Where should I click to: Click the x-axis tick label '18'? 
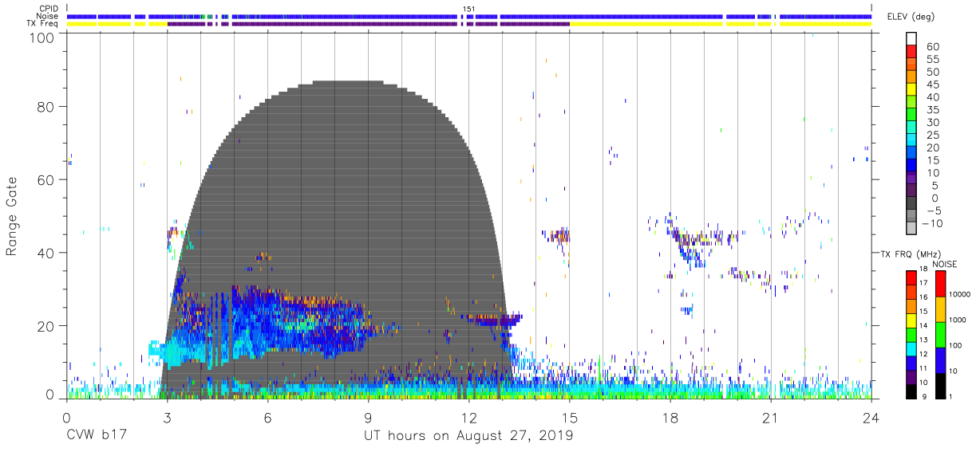[670, 417]
